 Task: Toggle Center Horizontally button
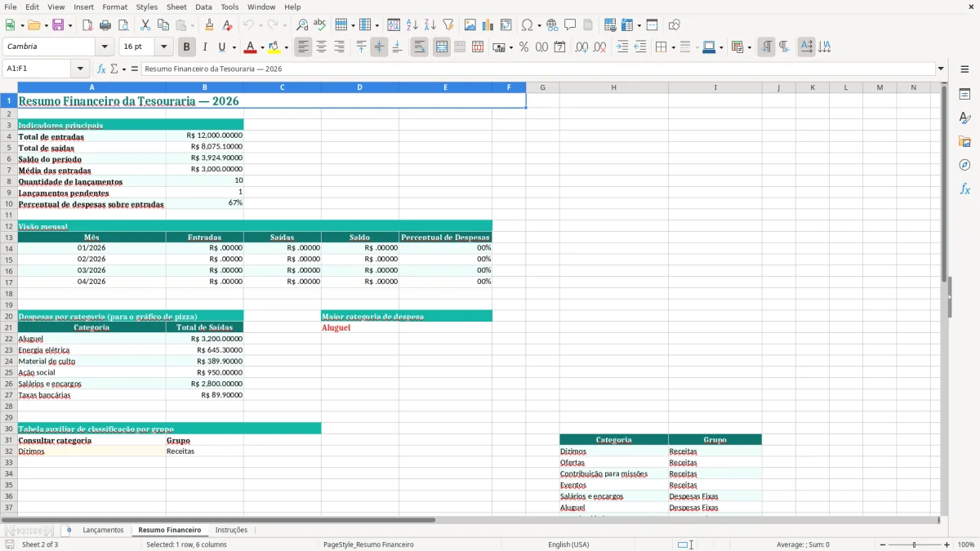tap(322, 47)
